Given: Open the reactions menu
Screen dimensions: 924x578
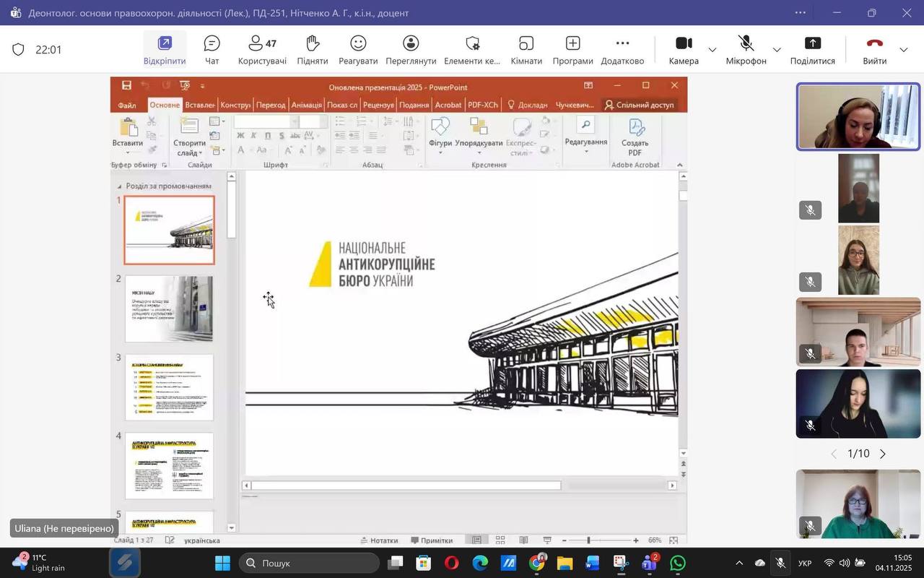Looking at the screenshot, I should 358,49.
